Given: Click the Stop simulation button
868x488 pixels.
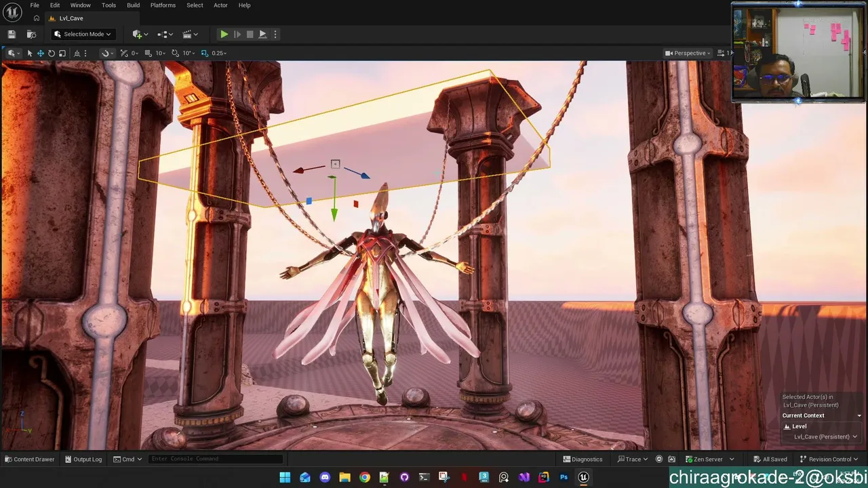Looking at the screenshot, I should click(x=250, y=34).
